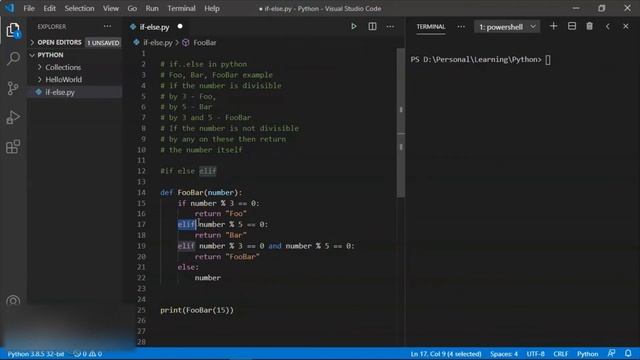640x360 pixels.
Task: Close the terminal panel
Action: (626, 27)
